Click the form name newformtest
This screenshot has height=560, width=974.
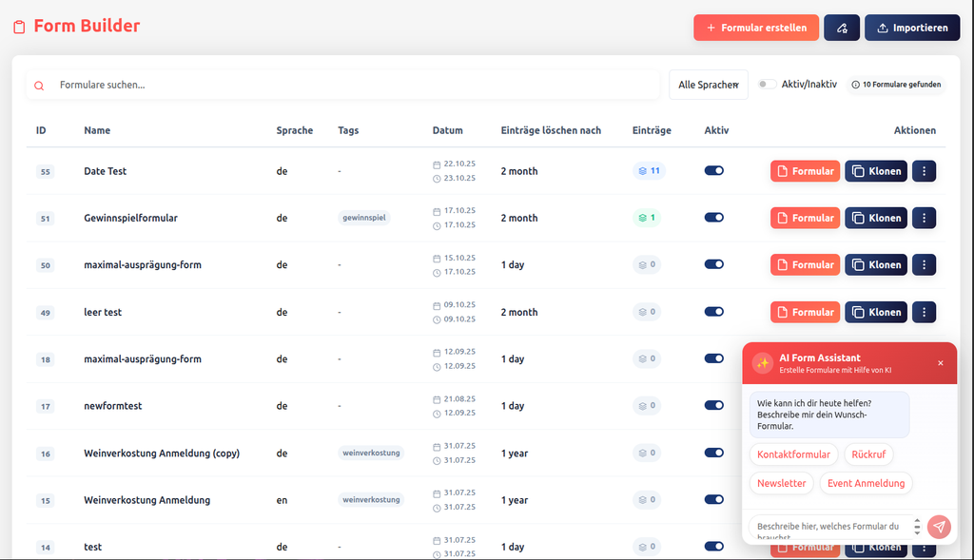point(113,405)
